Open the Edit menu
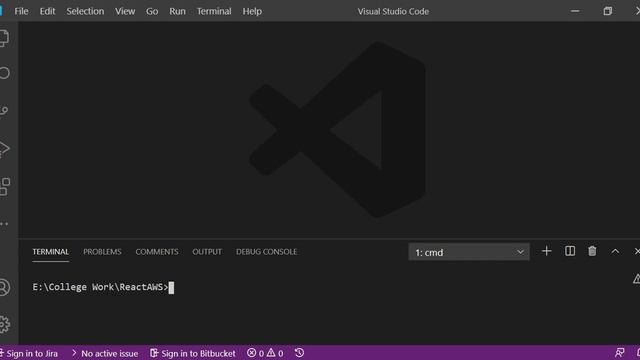The image size is (640, 360). click(47, 11)
